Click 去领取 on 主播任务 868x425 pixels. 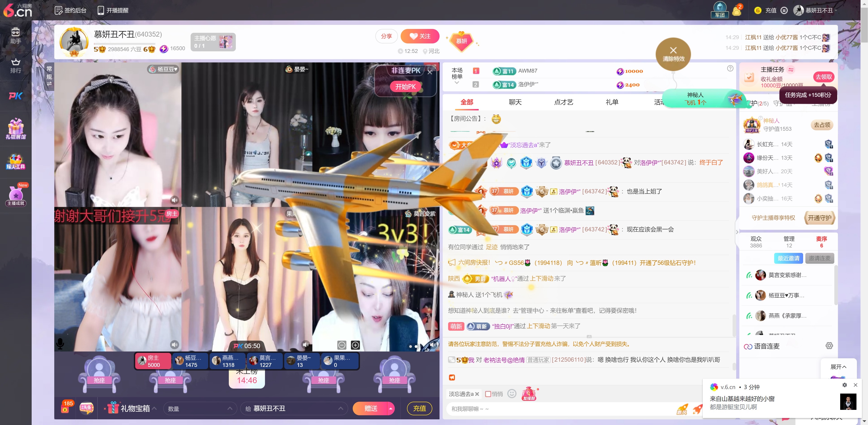click(823, 77)
